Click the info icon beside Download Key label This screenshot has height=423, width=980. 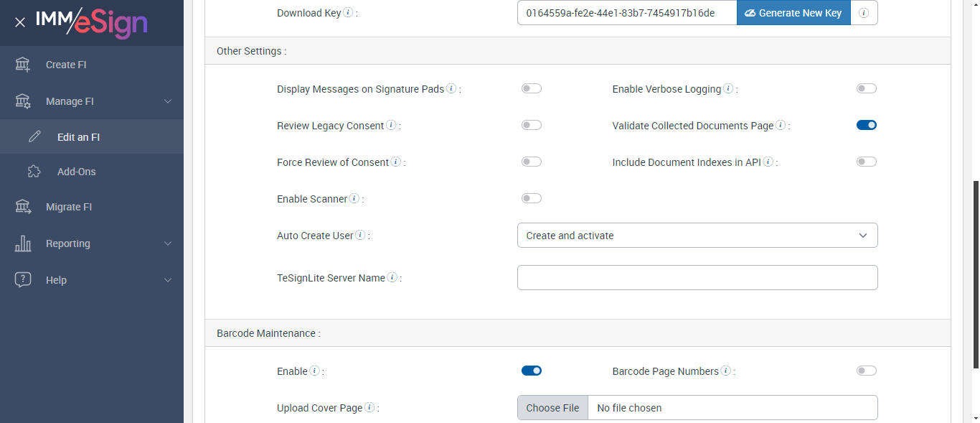(348, 12)
